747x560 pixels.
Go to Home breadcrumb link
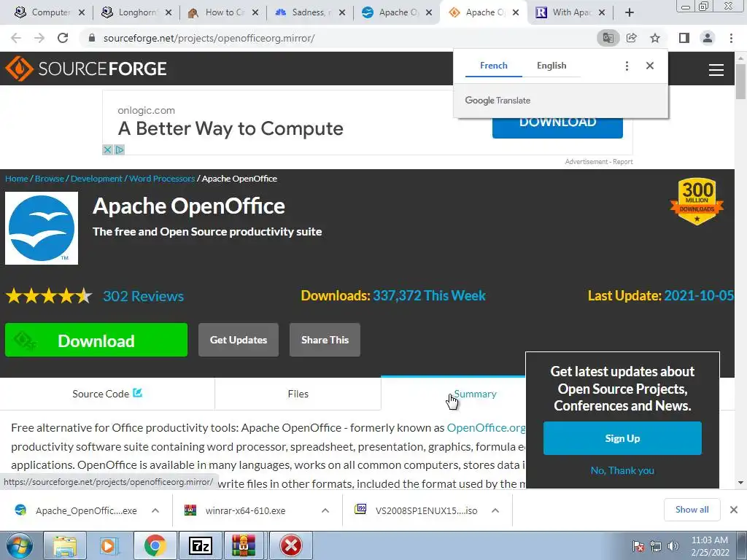tap(17, 179)
